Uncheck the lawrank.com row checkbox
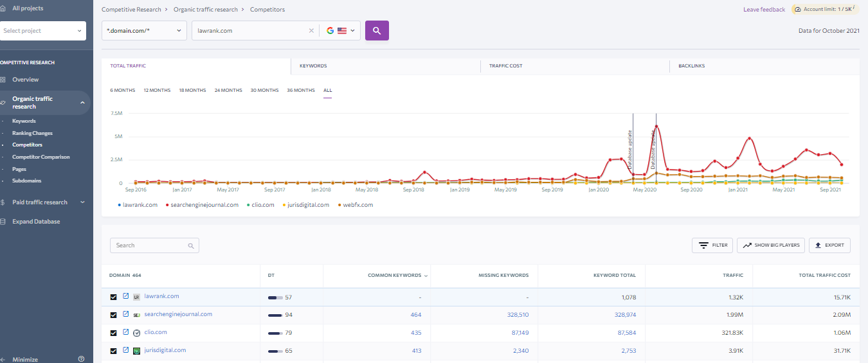The height and width of the screenshot is (363, 868). (x=114, y=297)
